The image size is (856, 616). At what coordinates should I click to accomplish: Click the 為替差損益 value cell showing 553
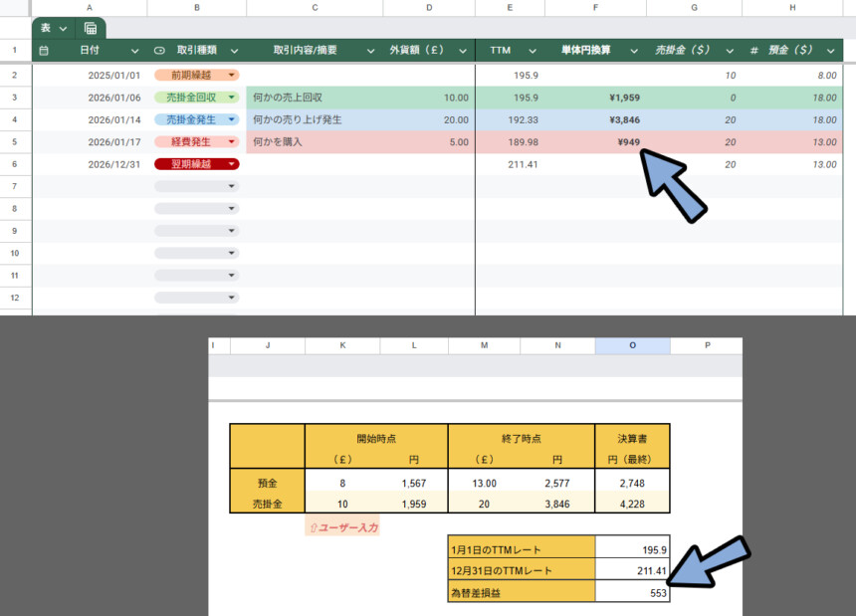point(632,592)
